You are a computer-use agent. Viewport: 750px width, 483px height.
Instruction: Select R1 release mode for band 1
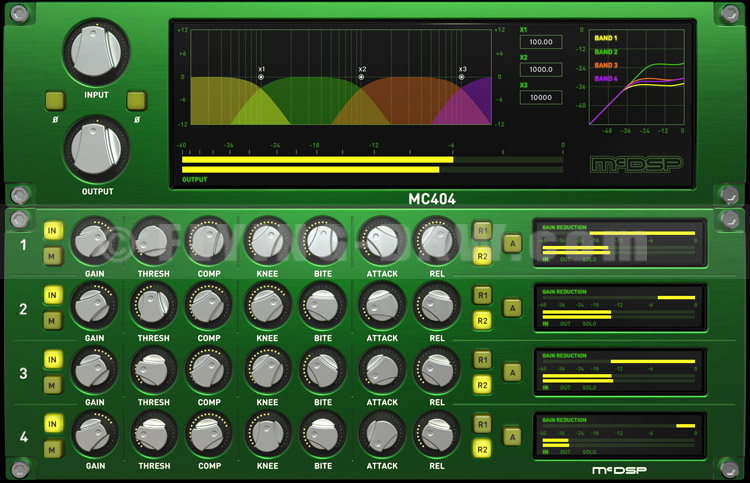(x=482, y=231)
